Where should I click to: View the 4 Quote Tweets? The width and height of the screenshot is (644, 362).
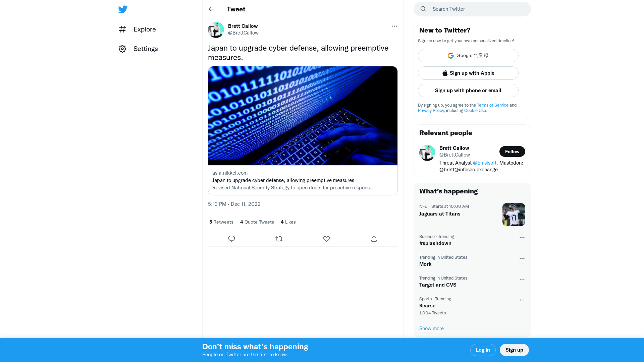pyautogui.click(x=257, y=222)
